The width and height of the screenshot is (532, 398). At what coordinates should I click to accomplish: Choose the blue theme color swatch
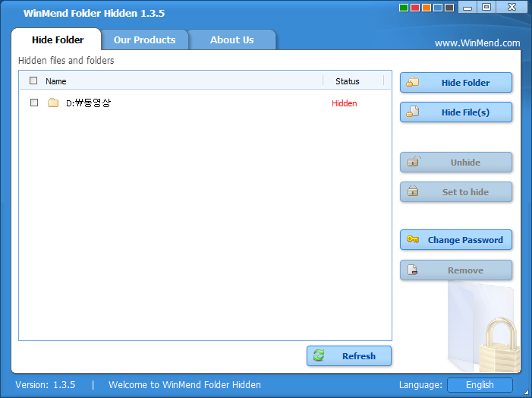438,8
